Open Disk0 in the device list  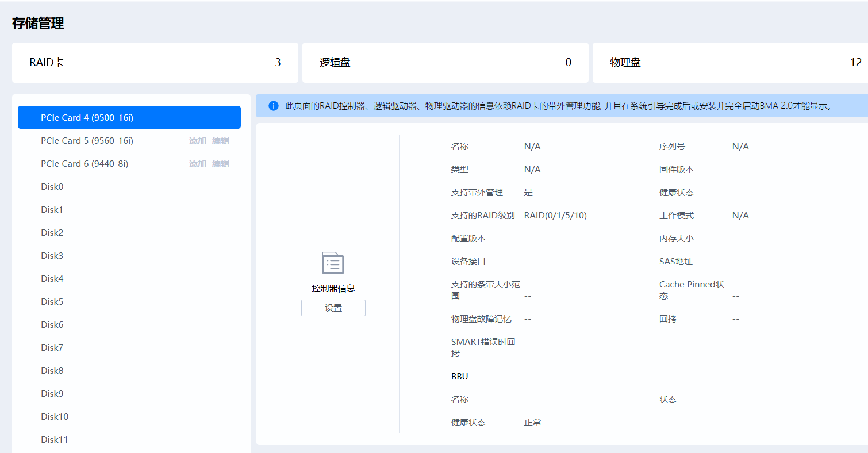point(52,187)
